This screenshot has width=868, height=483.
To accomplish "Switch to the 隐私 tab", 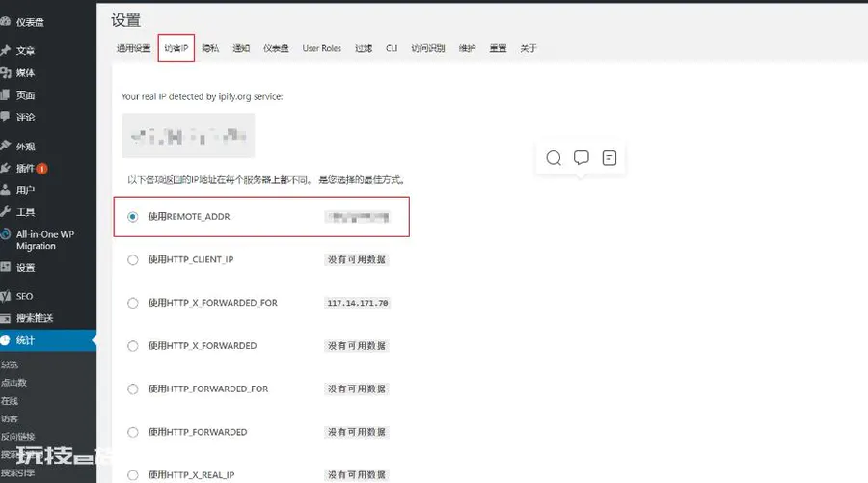I will (210, 48).
